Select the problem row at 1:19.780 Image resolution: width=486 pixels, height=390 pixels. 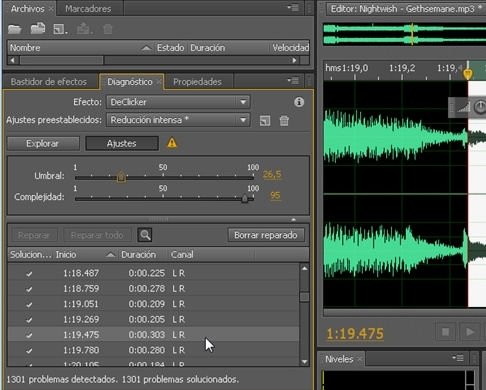pos(153,350)
